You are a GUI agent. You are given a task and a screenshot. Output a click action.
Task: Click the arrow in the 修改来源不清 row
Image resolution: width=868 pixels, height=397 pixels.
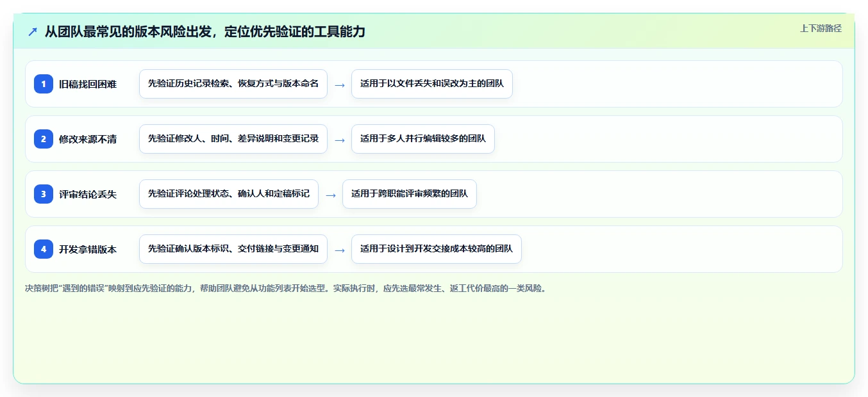click(340, 140)
